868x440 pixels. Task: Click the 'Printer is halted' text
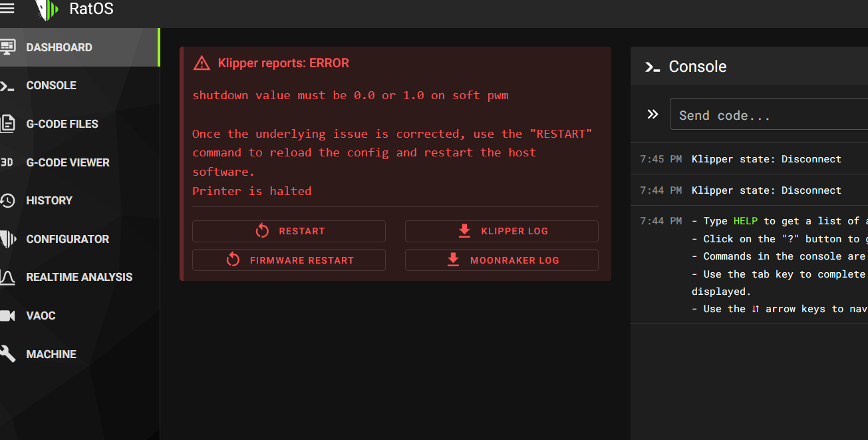pyautogui.click(x=252, y=191)
